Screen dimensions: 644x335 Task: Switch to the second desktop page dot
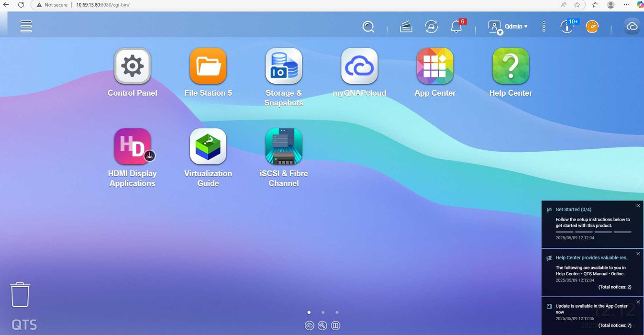pos(323,312)
